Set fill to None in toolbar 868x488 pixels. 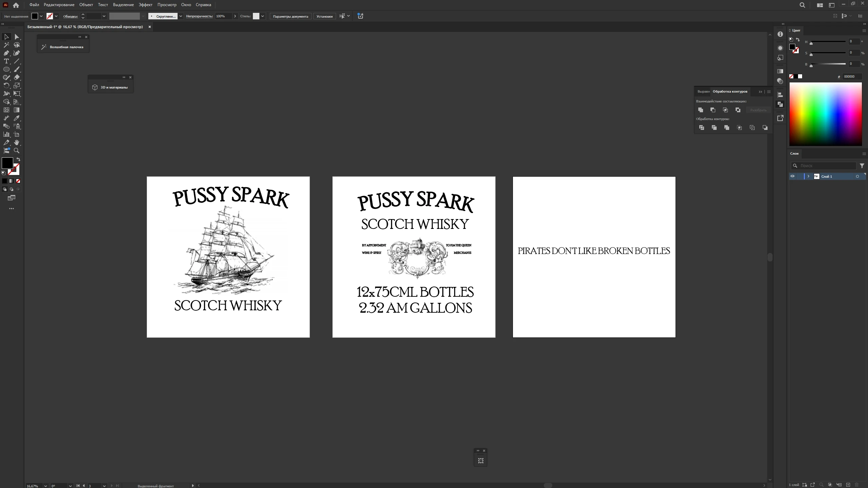[18, 181]
